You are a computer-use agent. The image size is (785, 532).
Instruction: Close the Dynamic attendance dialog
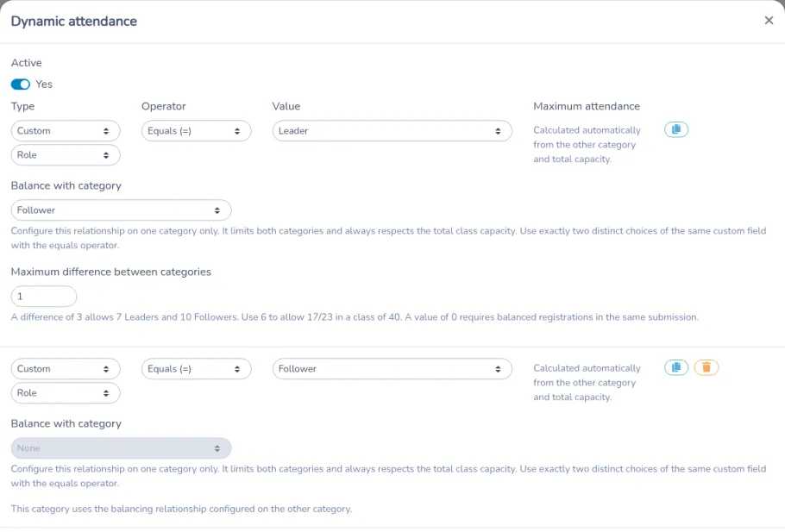click(769, 21)
